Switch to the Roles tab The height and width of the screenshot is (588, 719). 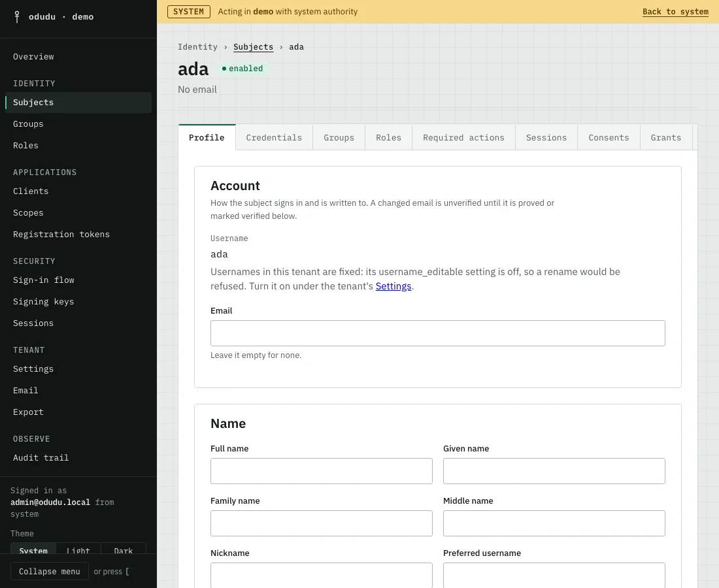[388, 138]
